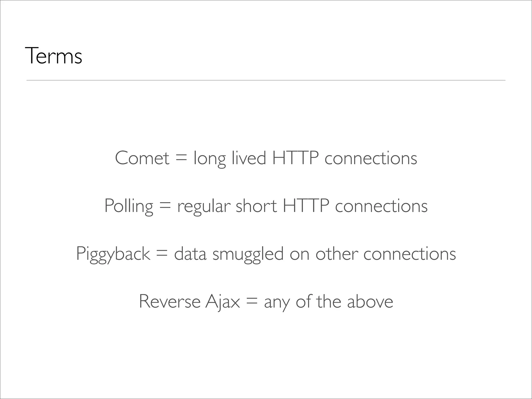Click the equals sign after "Polling"

pos(165,206)
